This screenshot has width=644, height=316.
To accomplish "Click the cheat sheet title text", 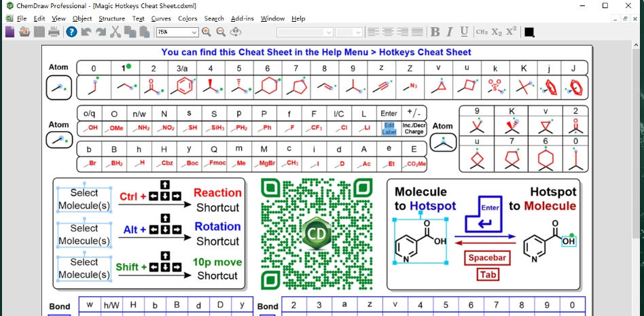I will point(317,52).
